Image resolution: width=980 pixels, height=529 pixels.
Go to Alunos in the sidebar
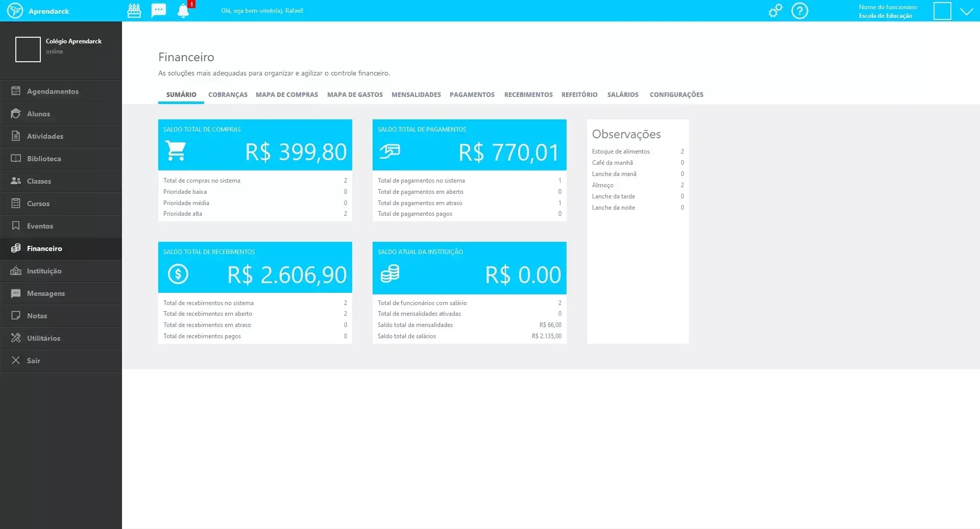(x=61, y=114)
